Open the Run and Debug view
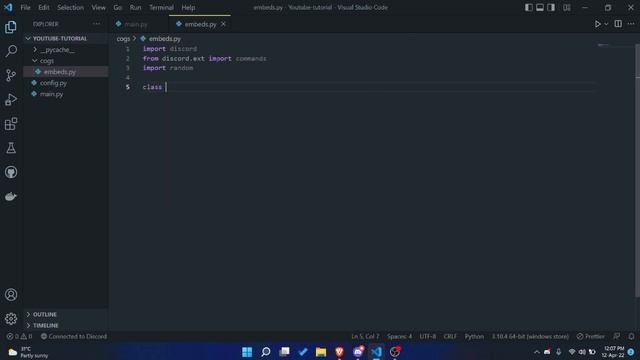The image size is (640, 360). pos(11,100)
